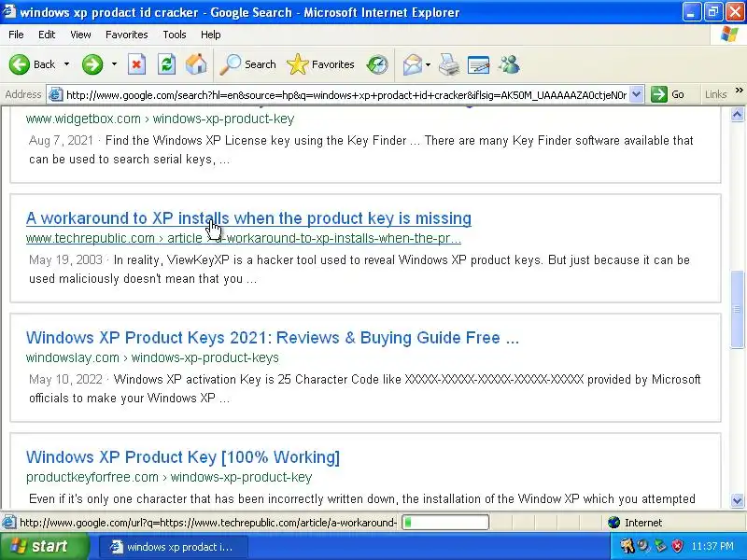Click the www.widgetbox.com result URL
The height and width of the screenshot is (560, 747).
click(x=160, y=119)
